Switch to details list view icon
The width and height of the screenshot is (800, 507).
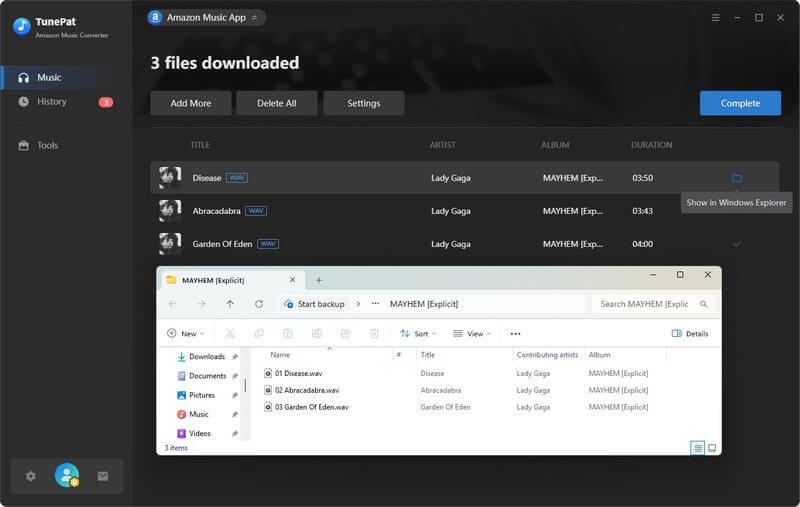tap(697, 448)
